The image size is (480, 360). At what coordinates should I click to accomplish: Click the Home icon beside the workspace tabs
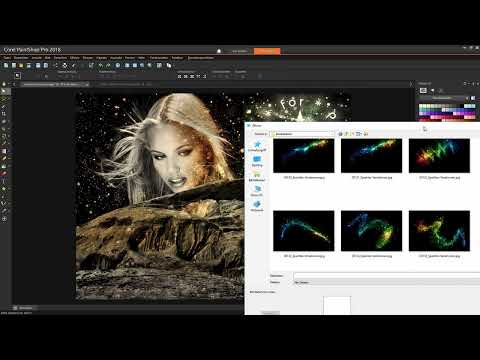pos(219,51)
